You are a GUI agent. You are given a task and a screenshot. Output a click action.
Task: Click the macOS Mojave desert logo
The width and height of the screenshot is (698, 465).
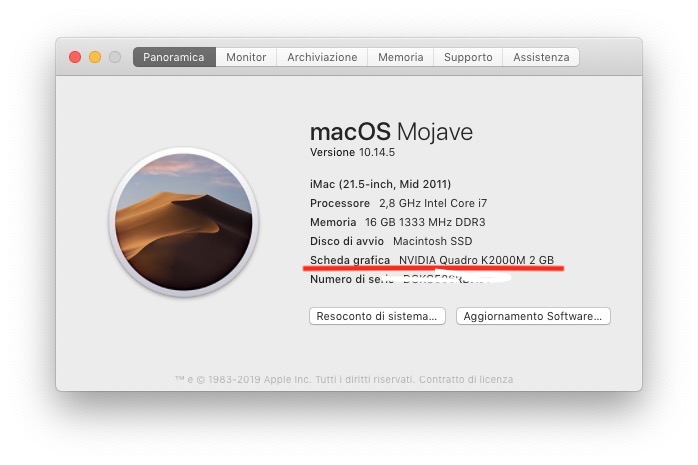[x=184, y=222]
